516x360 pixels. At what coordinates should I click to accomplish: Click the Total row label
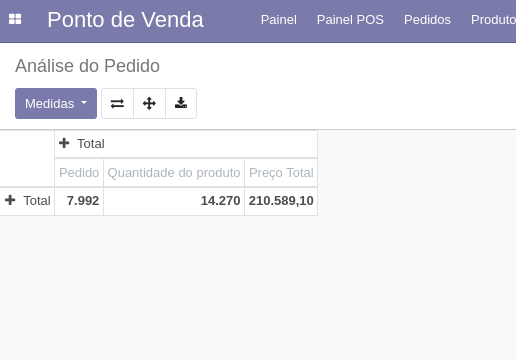37,201
